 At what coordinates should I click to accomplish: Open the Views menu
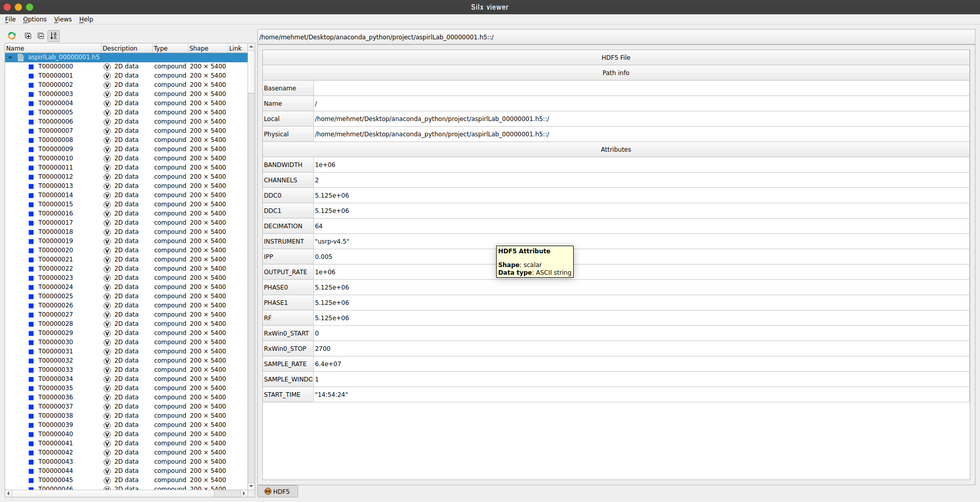[63, 19]
